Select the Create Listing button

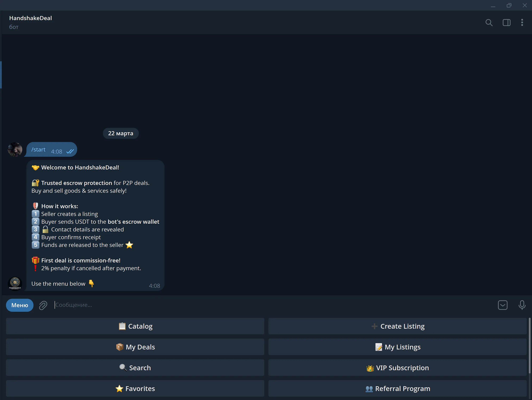click(x=398, y=326)
